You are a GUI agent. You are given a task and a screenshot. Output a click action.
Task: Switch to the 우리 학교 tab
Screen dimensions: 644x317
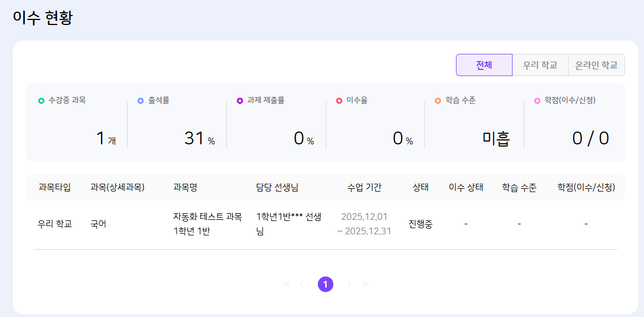point(540,65)
